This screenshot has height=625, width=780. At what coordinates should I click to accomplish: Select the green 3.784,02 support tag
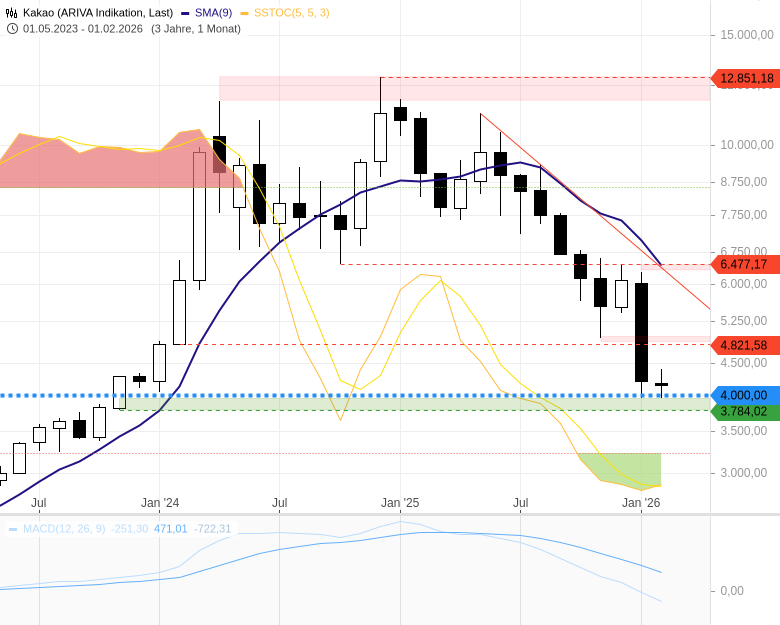pos(745,411)
